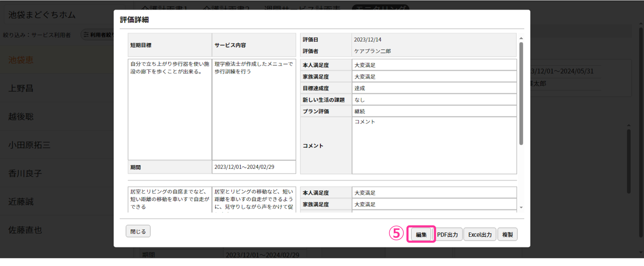644x266 pixels.
Task: Click the large コメント text area
Action: click(x=434, y=145)
